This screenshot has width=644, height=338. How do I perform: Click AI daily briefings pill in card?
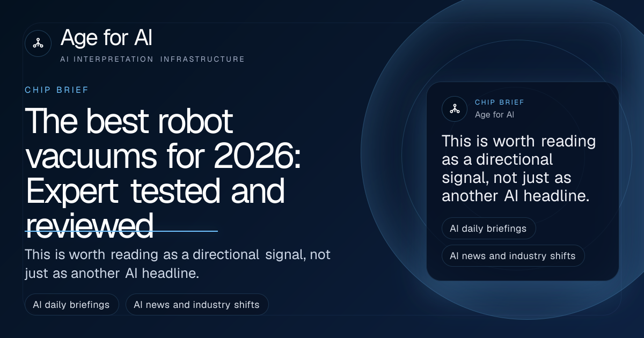(x=488, y=228)
